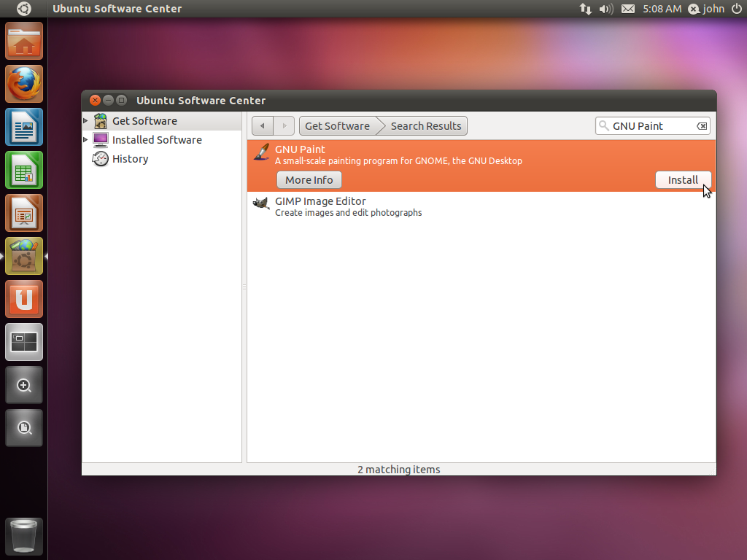This screenshot has height=560, width=747.
Task: Click inside the GNU Paint search field
Action: pos(652,125)
